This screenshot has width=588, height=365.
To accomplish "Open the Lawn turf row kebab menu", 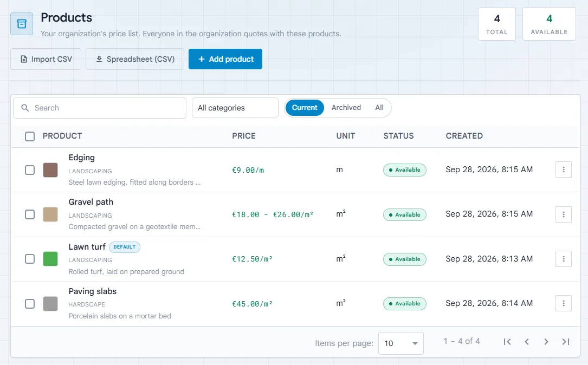I will [x=563, y=259].
